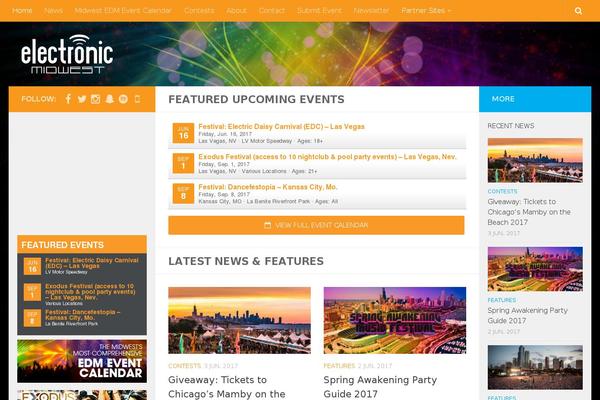Click the Contests category label under article
Screen dimensions: 600x400
184,366
